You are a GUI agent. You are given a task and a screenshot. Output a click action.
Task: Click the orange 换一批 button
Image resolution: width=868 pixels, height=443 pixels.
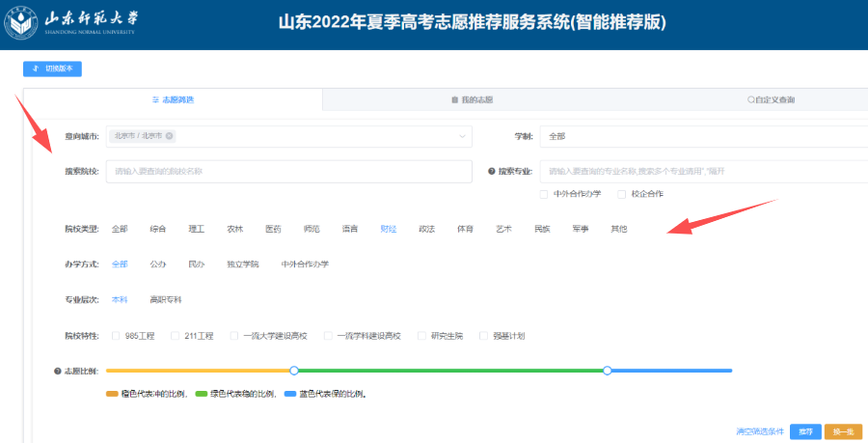click(x=843, y=431)
